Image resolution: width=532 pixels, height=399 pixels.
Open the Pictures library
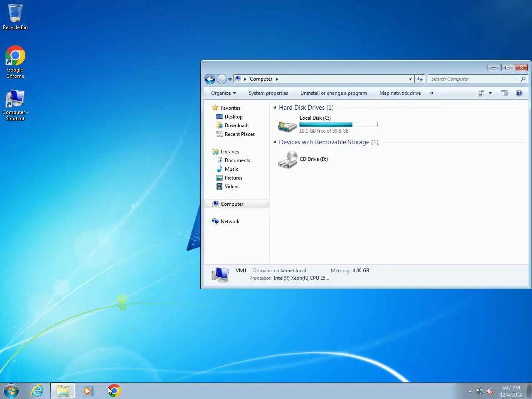click(233, 178)
